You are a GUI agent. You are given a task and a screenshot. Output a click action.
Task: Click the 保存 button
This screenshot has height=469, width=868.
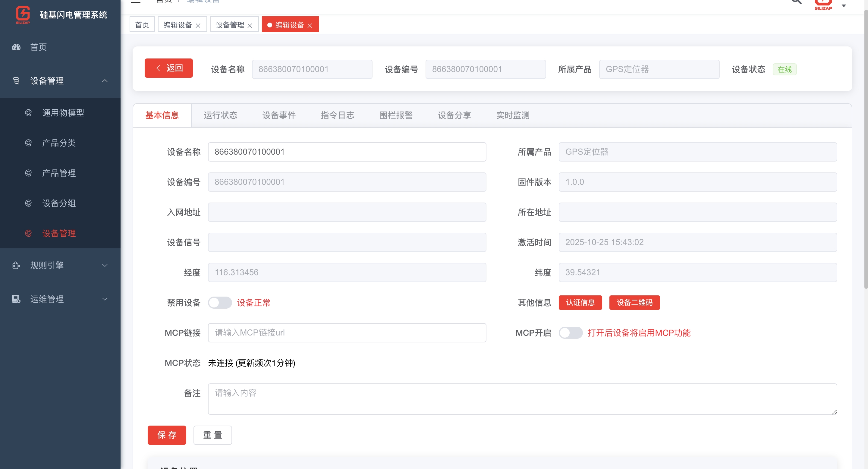tap(167, 435)
